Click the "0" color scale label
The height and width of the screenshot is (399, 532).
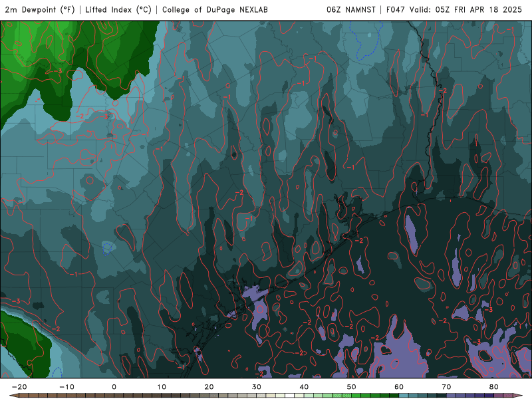point(114,387)
